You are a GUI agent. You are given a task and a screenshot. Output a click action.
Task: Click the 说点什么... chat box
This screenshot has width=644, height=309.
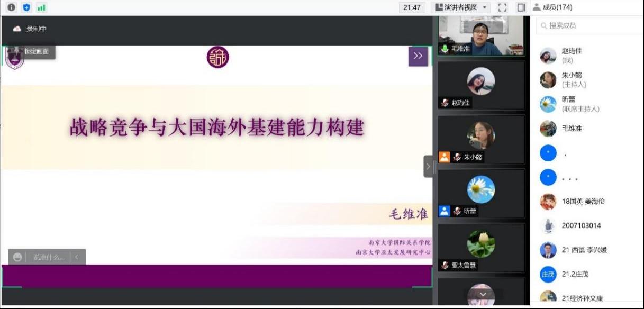click(x=48, y=257)
